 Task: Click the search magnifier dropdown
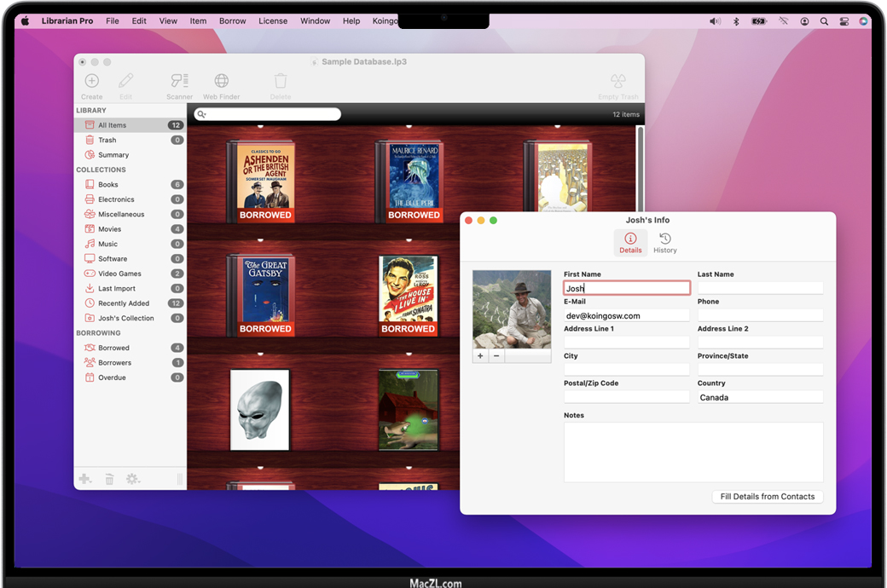pos(201,114)
